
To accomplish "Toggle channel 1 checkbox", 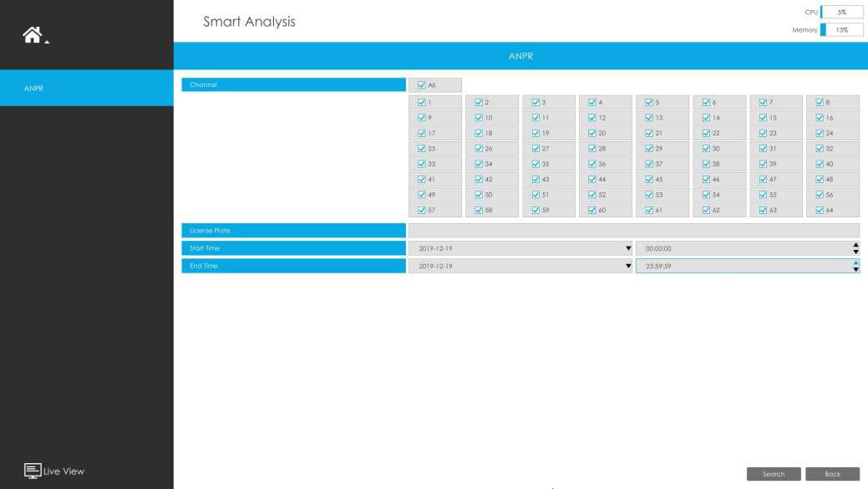I will [422, 103].
